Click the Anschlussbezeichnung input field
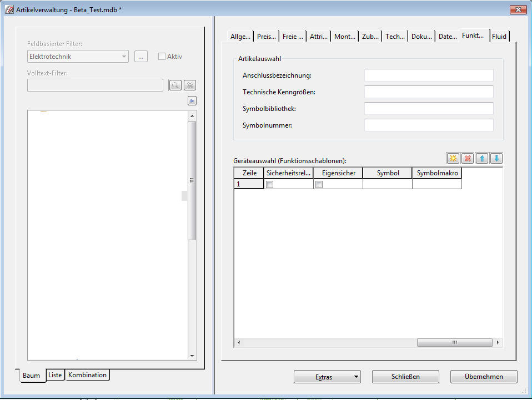Viewport: 532px width, 400px height. pyautogui.click(x=429, y=75)
